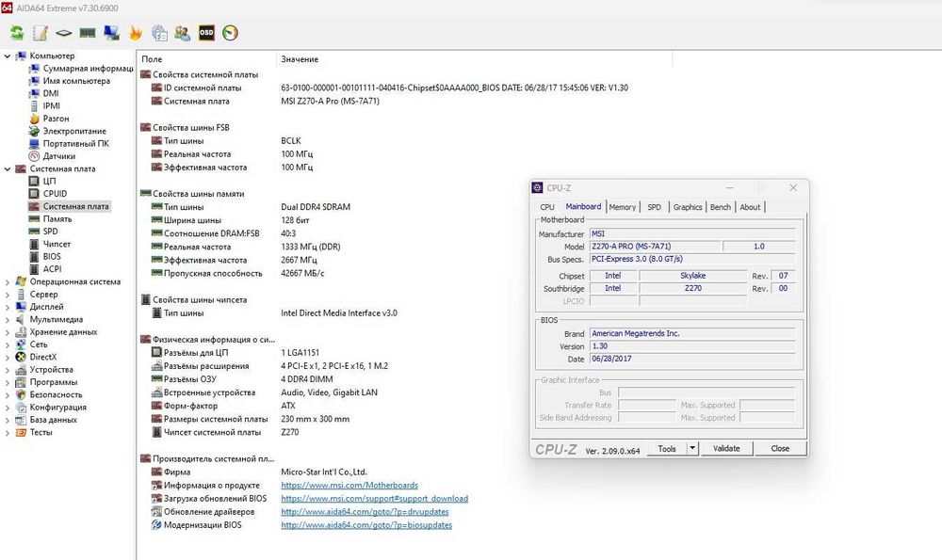Click BIOS Version field showing 1.30

pos(692,346)
